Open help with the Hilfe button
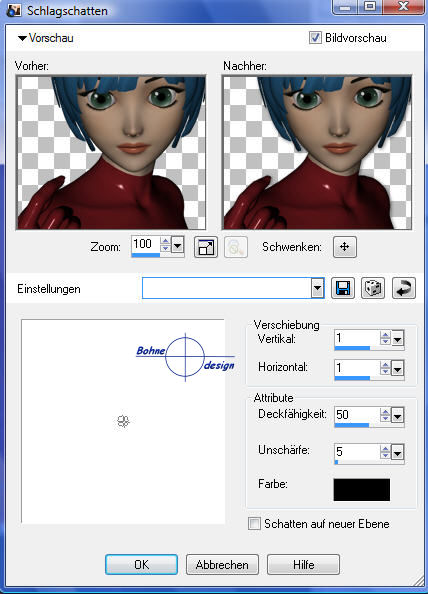The height and width of the screenshot is (594, 428). pyautogui.click(x=303, y=565)
